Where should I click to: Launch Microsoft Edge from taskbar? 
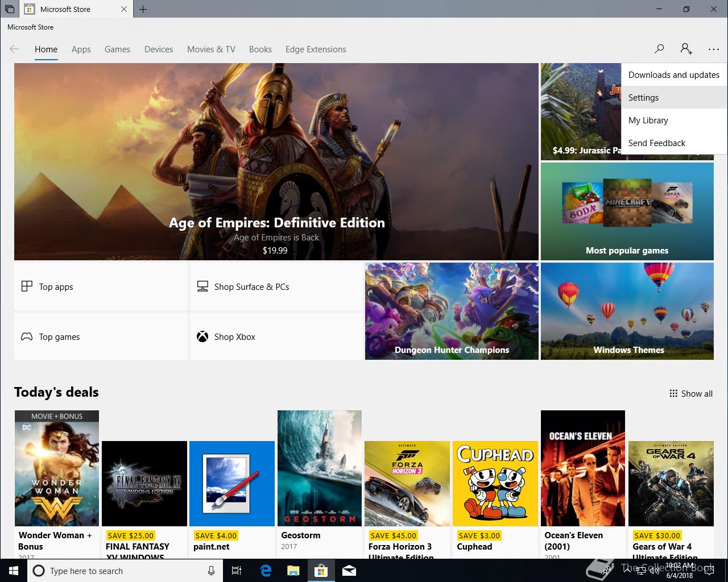coord(266,571)
